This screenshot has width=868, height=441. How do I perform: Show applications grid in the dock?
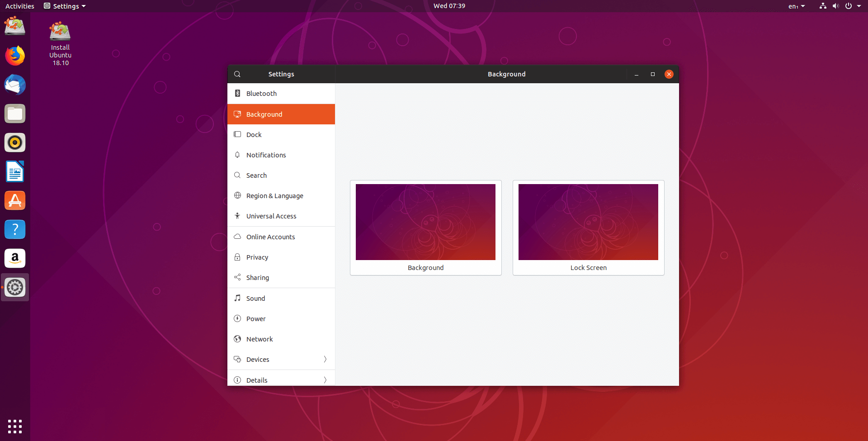tap(15, 426)
